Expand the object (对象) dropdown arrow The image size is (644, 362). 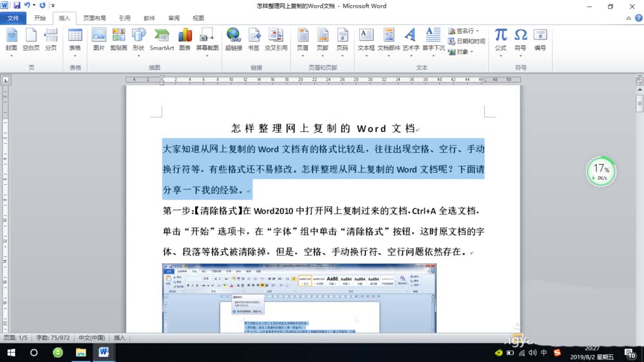(471, 52)
